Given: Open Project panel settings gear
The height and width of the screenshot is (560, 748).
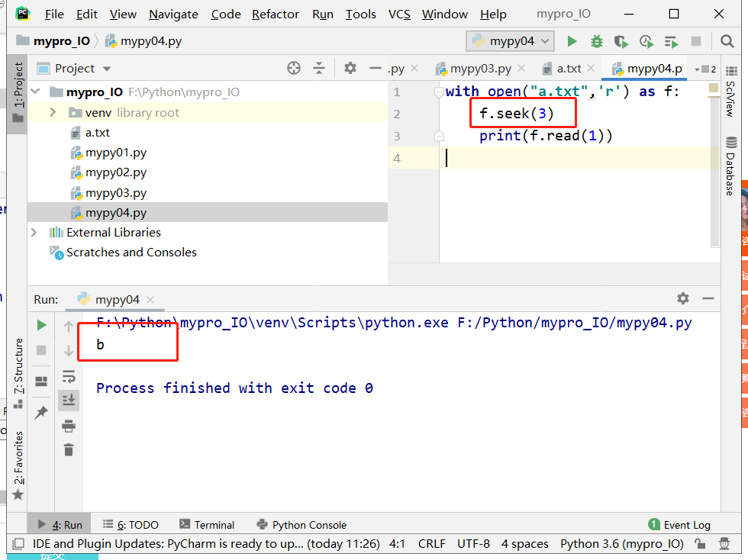Looking at the screenshot, I should coord(350,68).
